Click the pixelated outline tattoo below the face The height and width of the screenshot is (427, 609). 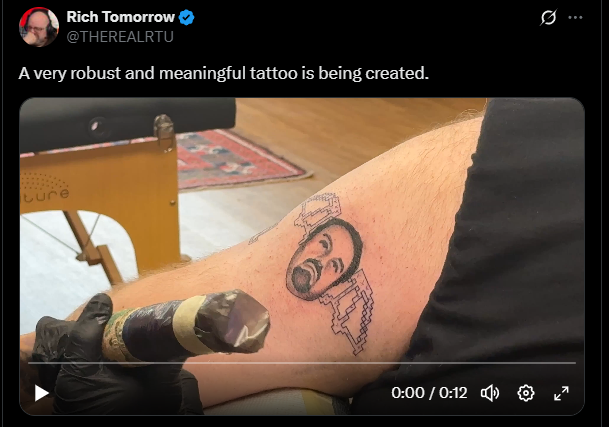tap(348, 313)
